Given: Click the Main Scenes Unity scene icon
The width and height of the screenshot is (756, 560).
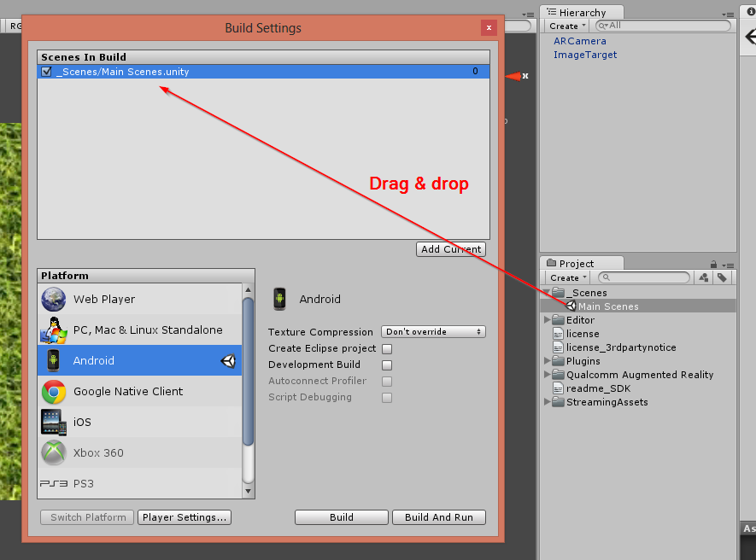Looking at the screenshot, I should (x=571, y=306).
